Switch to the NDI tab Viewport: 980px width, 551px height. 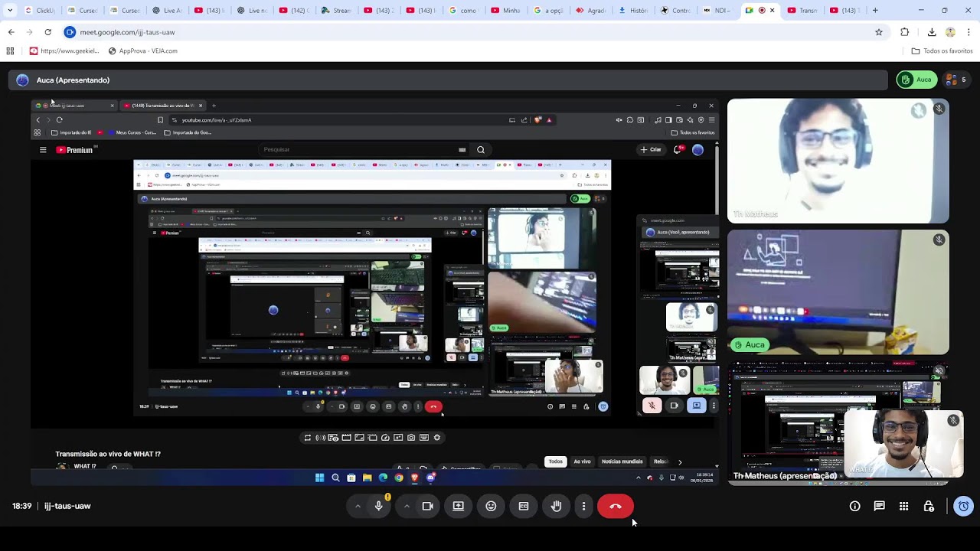(717, 11)
